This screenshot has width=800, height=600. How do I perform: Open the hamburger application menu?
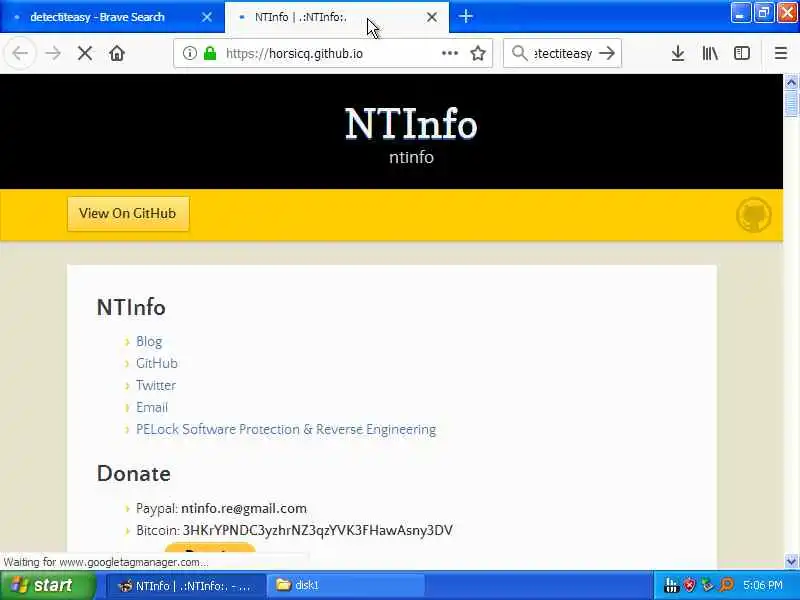[781, 53]
